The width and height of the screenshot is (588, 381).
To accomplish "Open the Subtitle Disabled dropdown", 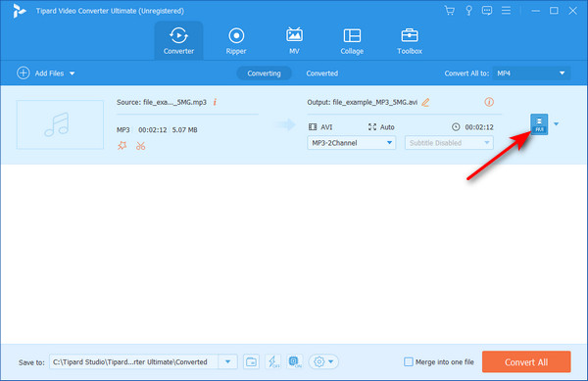I will click(x=449, y=143).
